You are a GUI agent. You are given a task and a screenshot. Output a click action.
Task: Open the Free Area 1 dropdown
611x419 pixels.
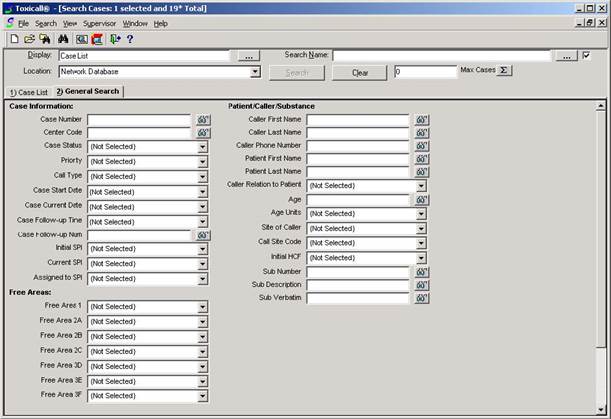click(202, 307)
